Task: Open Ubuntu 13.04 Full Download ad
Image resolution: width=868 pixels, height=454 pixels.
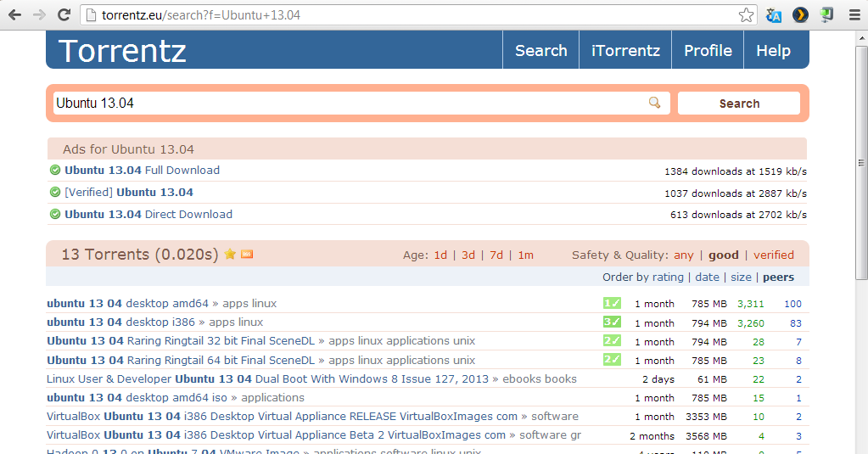Action: (143, 170)
